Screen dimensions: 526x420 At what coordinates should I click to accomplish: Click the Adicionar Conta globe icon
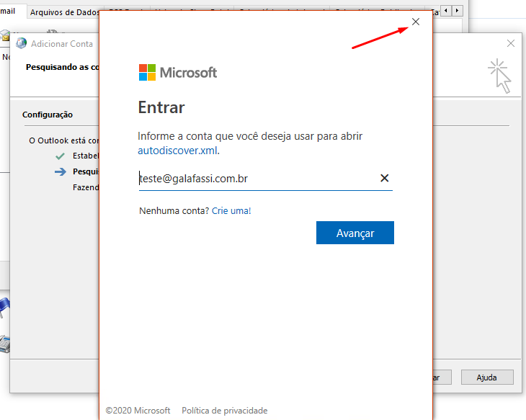coord(21,43)
